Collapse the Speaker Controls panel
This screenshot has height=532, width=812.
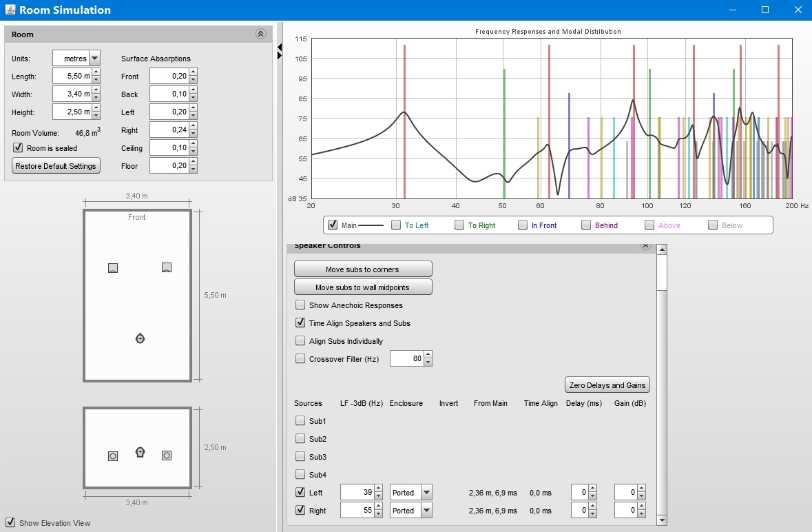pyautogui.click(x=645, y=245)
